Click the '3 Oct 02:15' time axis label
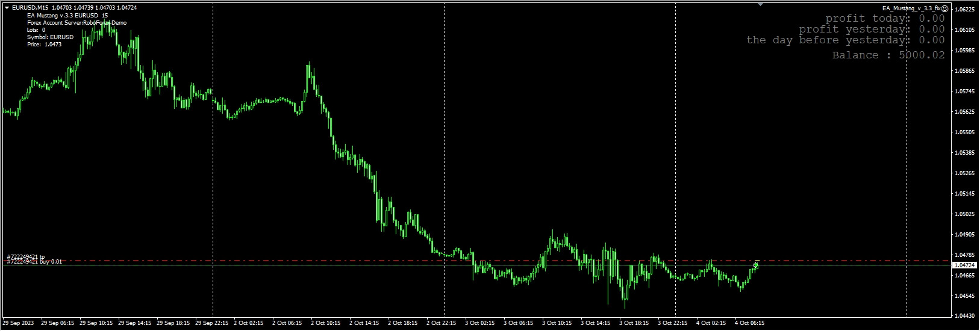 point(480,324)
